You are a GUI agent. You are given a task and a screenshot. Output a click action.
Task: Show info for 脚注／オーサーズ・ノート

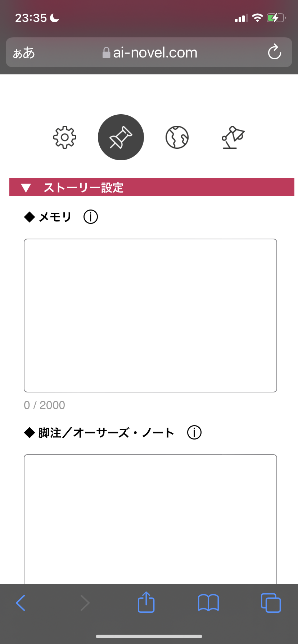(194, 433)
